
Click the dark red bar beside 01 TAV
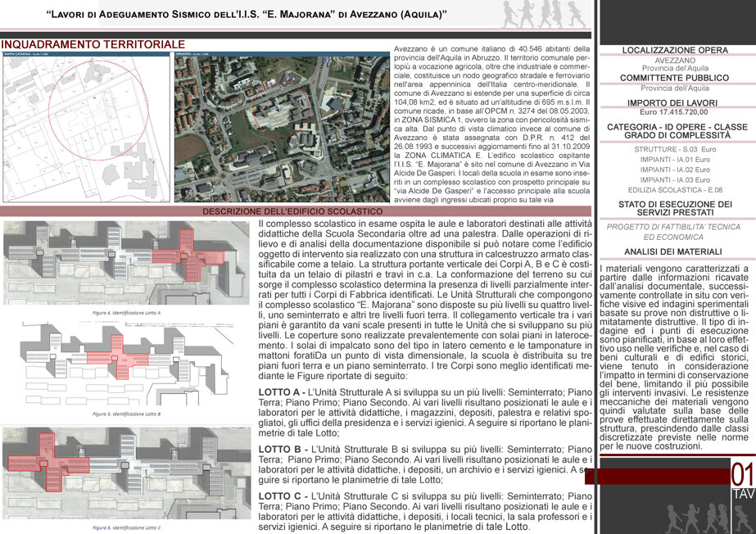(657, 476)
